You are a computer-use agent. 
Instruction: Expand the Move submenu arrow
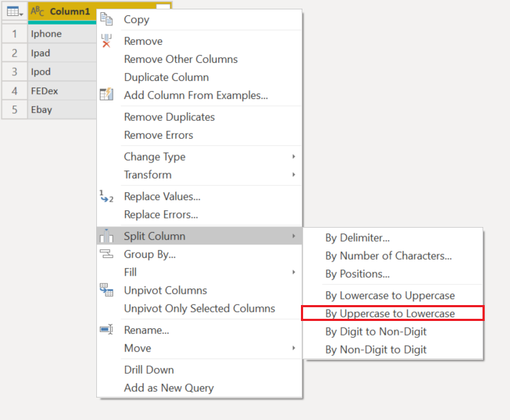294,348
